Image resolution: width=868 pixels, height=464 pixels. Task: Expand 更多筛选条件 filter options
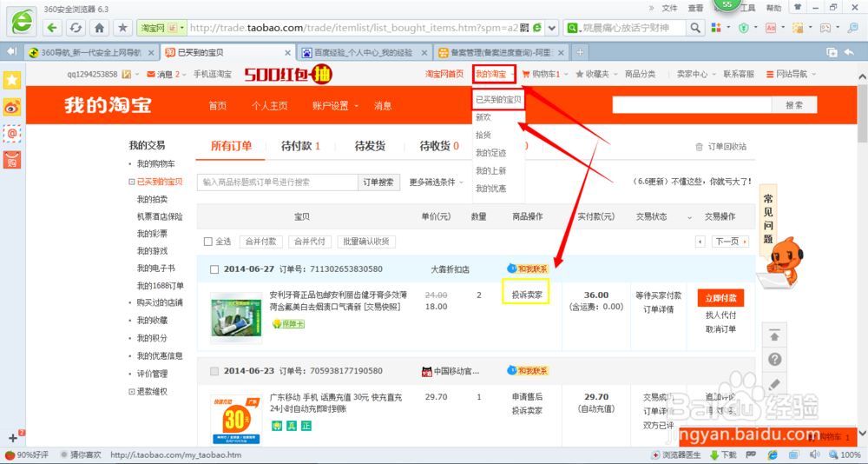436,182
